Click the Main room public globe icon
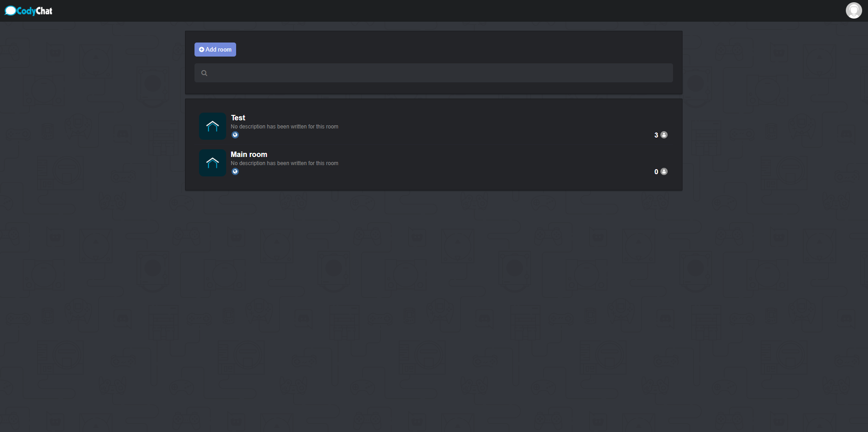 pos(235,171)
